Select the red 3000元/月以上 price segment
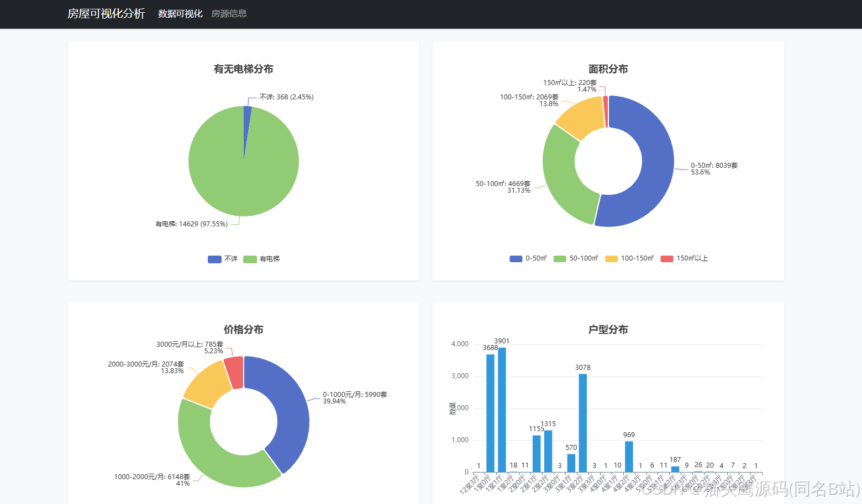Viewport: 862px width, 504px height. coord(234,372)
